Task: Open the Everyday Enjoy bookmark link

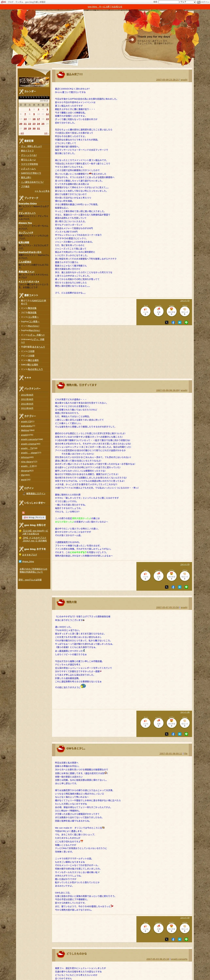Action: (x=28, y=204)
